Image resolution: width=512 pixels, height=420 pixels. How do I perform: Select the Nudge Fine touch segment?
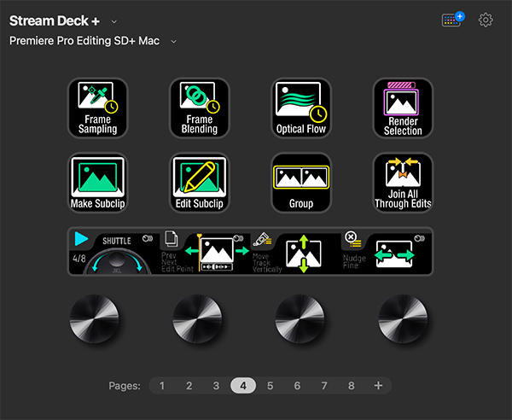pos(387,252)
